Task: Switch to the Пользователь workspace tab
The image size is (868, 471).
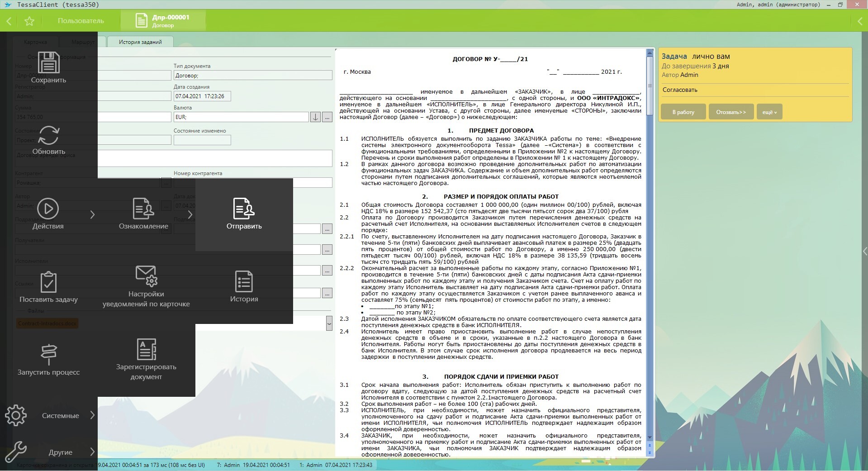Action: tap(81, 21)
